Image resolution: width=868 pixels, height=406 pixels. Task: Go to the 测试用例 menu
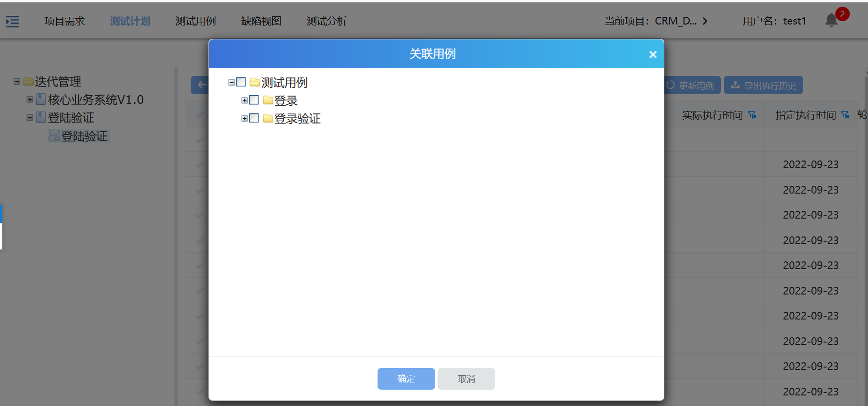196,21
